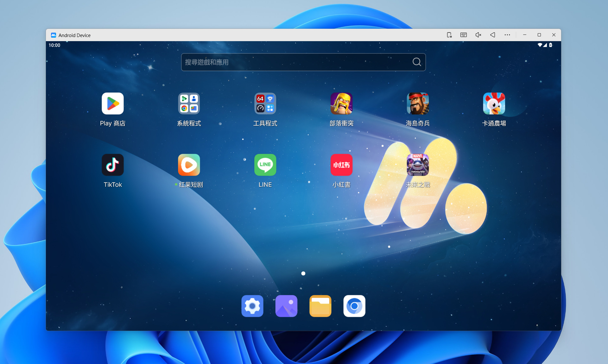608x364 pixels.
Task: Toggle mute with the speaker icon
Action: 478,35
